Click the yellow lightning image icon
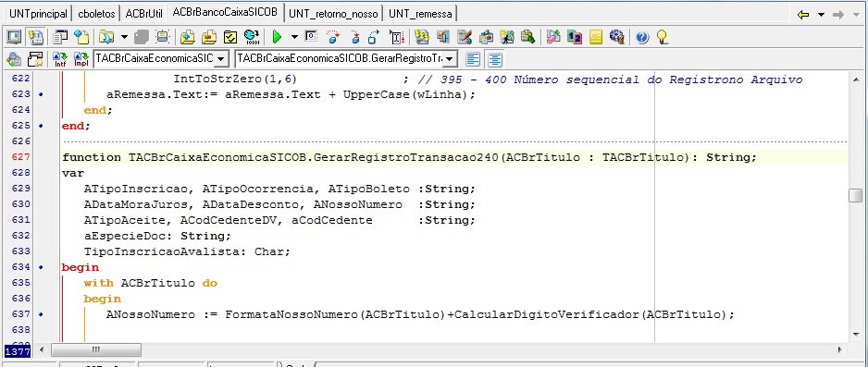 (x=422, y=37)
